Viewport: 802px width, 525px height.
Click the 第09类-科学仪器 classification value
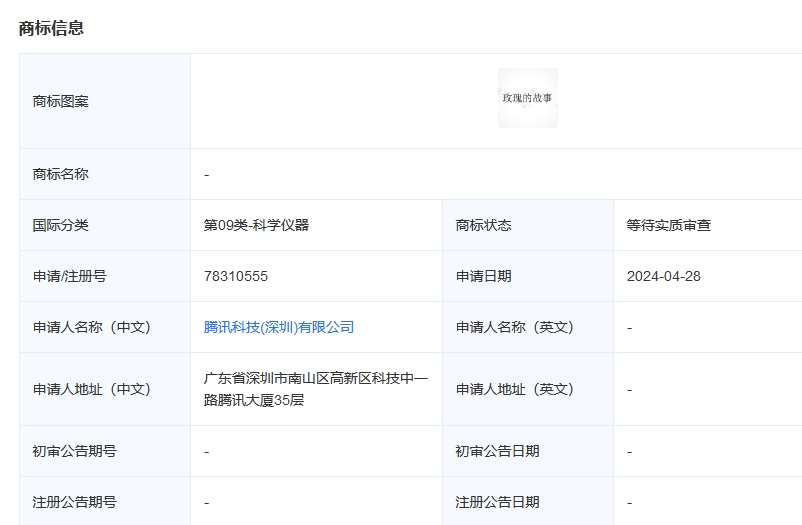[x=257, y=225]
